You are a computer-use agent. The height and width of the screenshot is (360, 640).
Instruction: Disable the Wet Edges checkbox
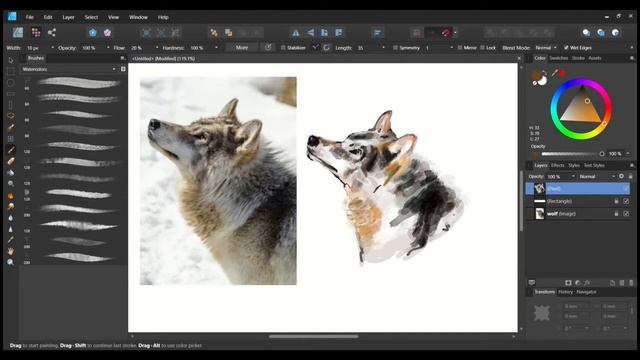pos(566,48)
